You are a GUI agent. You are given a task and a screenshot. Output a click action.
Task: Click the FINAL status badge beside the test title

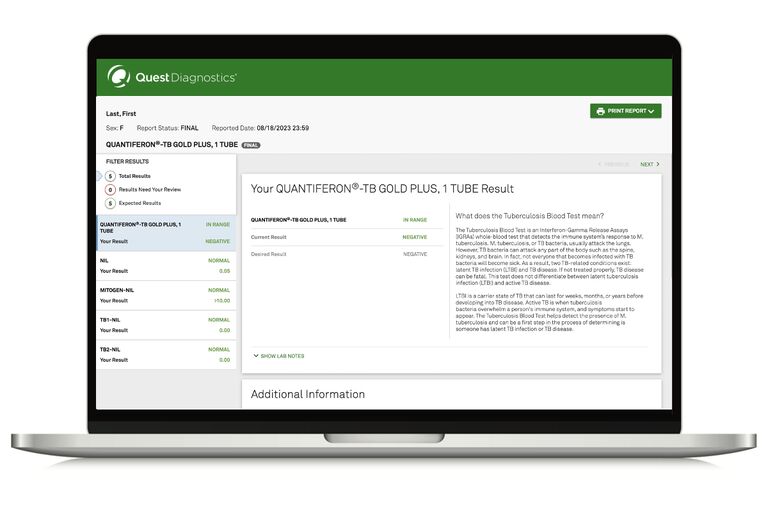click(x=251, y=144)
